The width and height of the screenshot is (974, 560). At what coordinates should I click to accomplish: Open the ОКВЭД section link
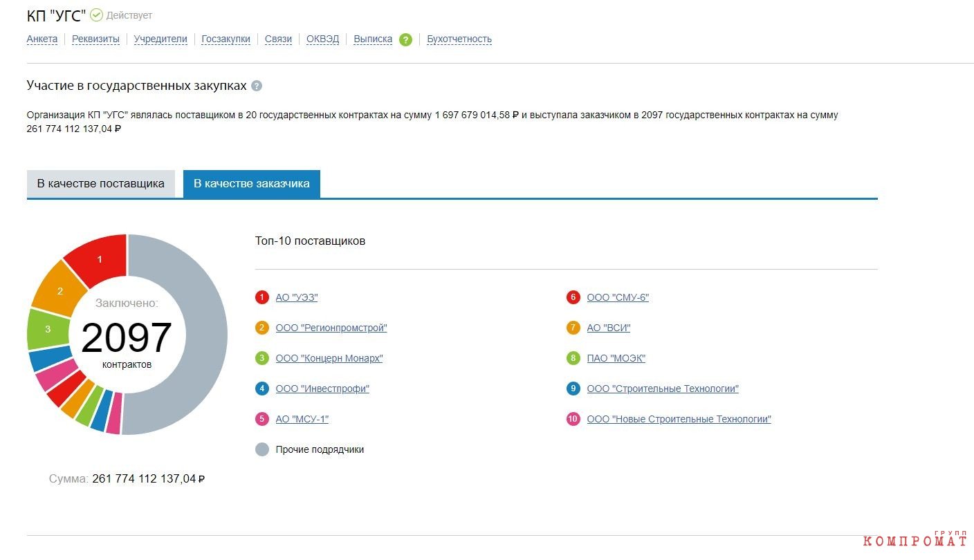tap(322, 39)
